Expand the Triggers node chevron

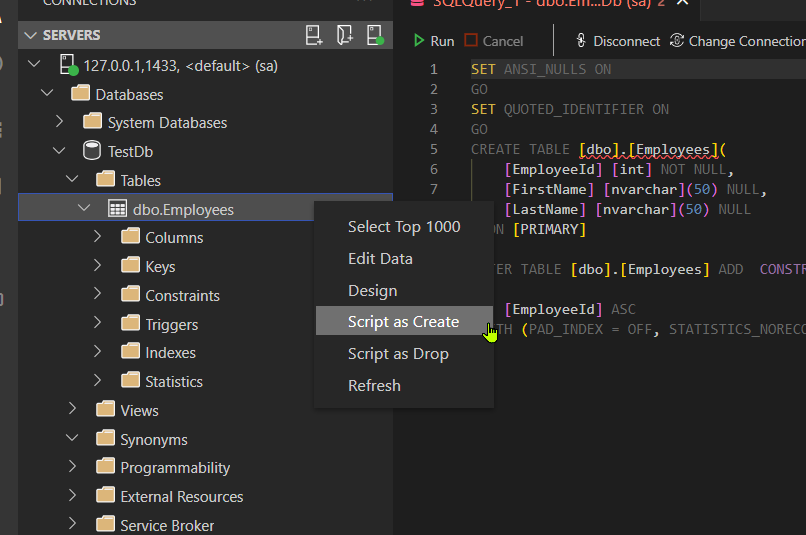point(97,323)
